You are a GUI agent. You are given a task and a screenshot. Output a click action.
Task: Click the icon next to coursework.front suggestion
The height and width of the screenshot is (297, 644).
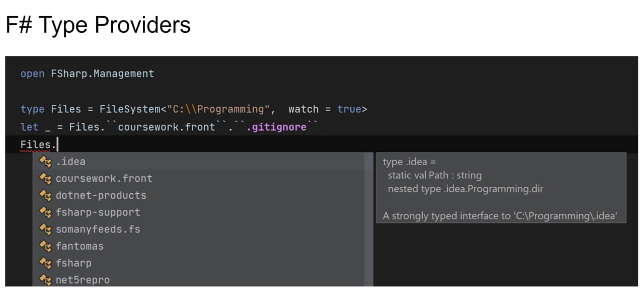click(x=46, y=179)
